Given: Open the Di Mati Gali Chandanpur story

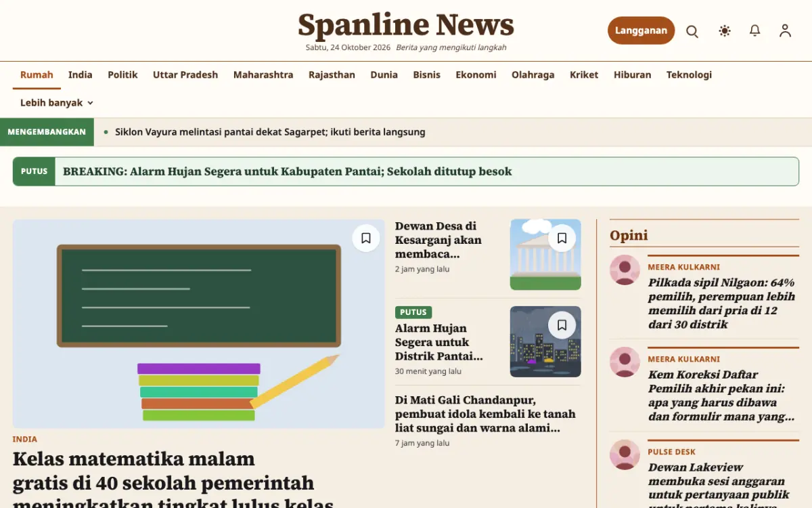Looking at the screenshot, I should (485, 414).
